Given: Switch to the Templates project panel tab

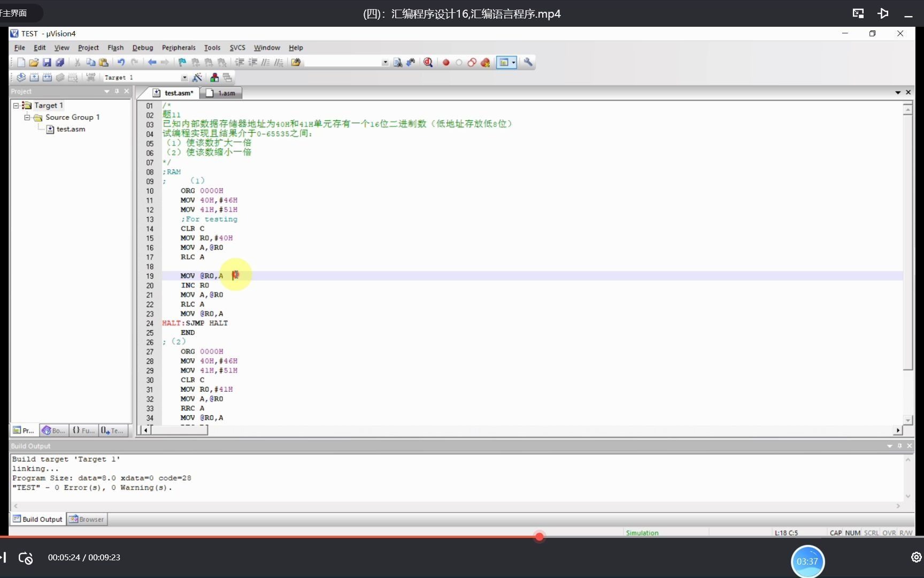Looking at the screenshot, I should pos(112,430).
